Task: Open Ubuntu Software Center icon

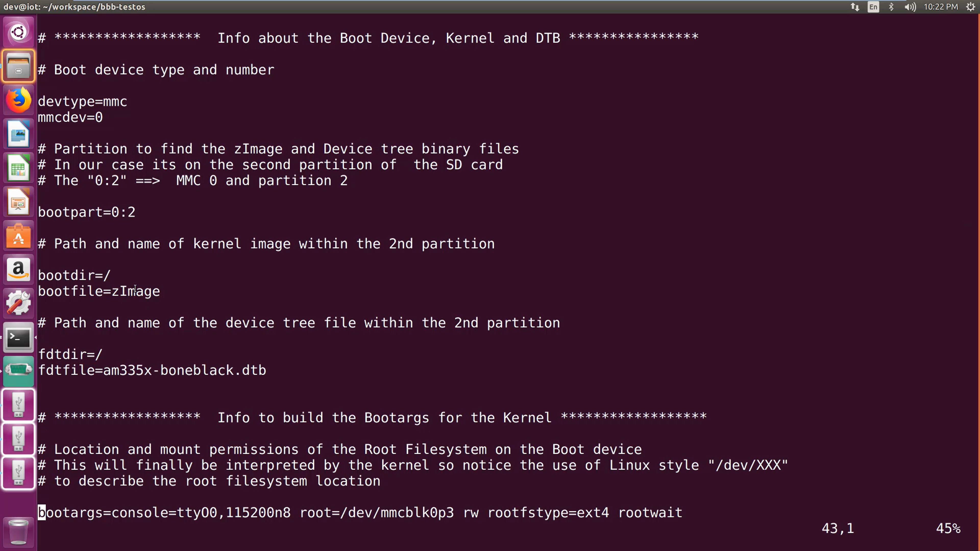Action: 18,236
